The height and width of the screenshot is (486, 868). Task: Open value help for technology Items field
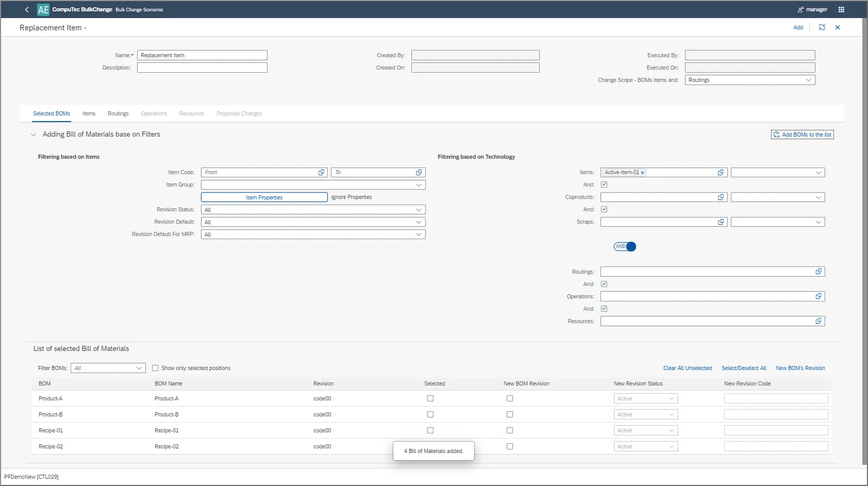pyautogui.click(x=720, y=172)
